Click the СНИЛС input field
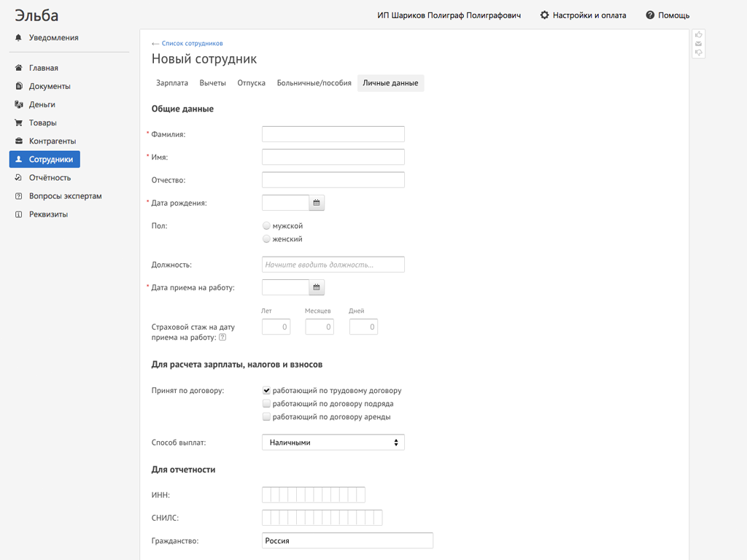 (x=322, y=518)
